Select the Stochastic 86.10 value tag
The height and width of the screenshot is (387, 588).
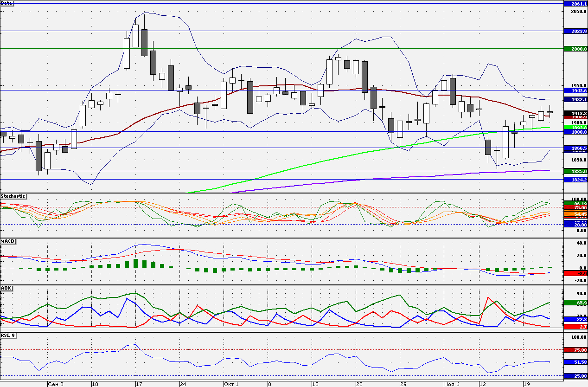tap(575, 203)
